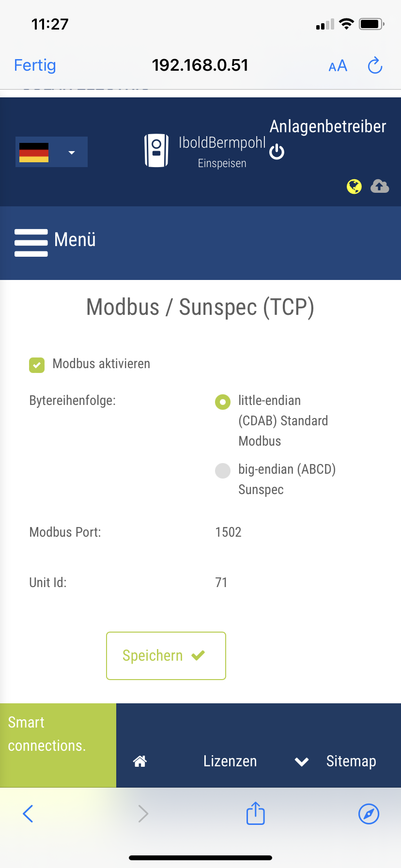Viewport: 401px width, 868px height.
Task: Click the inverter device icon
Action: coord(156,151)
